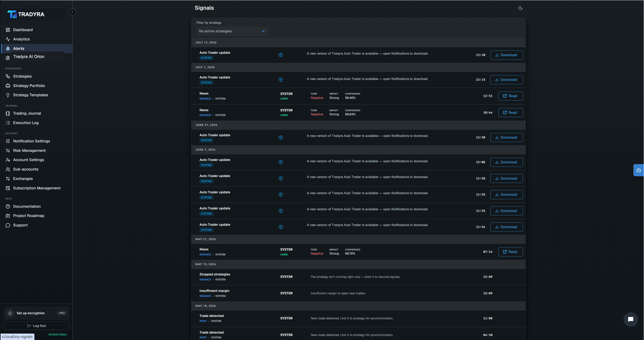
Task: Read the May 21 07:14 News signal
Action: click(x=511, y=252)
